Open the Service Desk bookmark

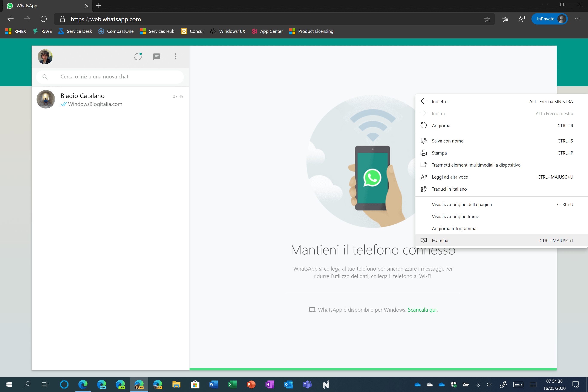[75, 31]
